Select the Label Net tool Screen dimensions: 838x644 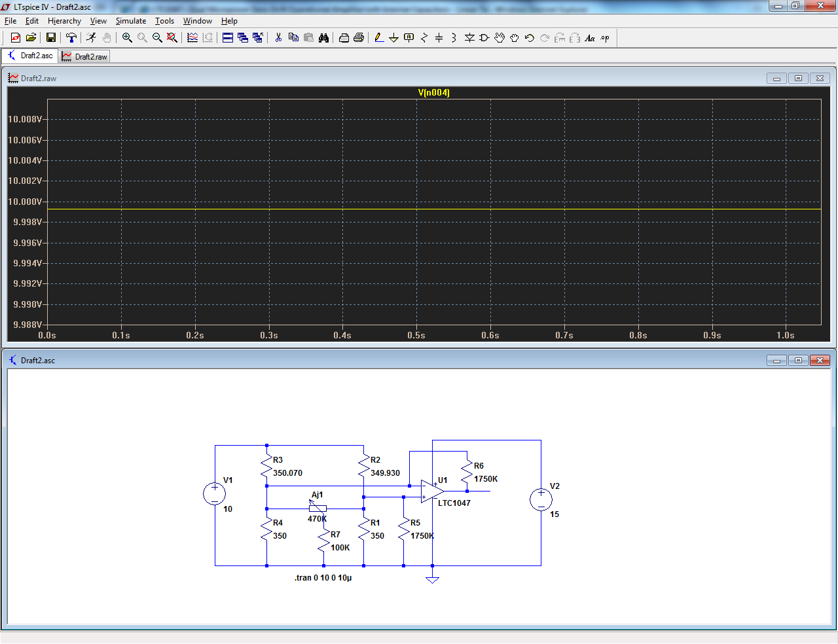tap(409, 38)
